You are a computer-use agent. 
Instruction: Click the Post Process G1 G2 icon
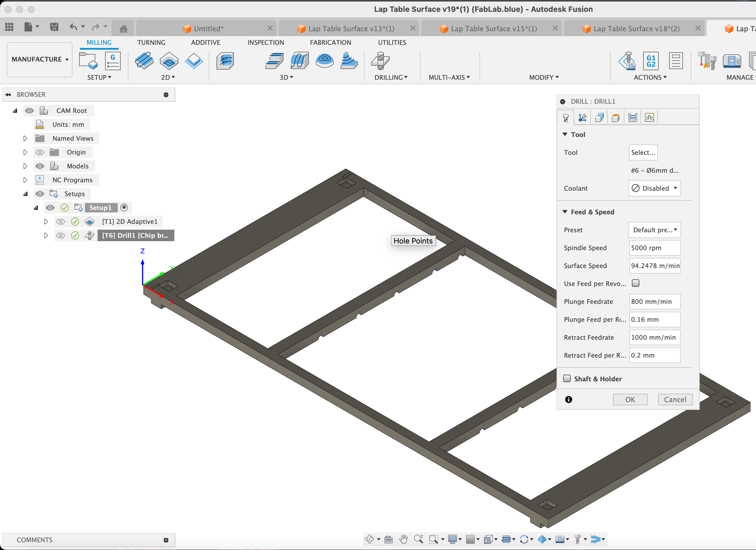651,61
